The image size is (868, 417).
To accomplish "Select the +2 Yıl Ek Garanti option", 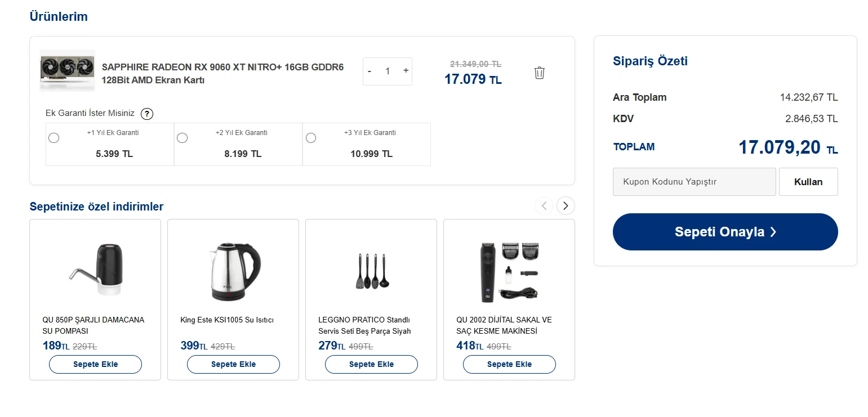I will 182,138.
